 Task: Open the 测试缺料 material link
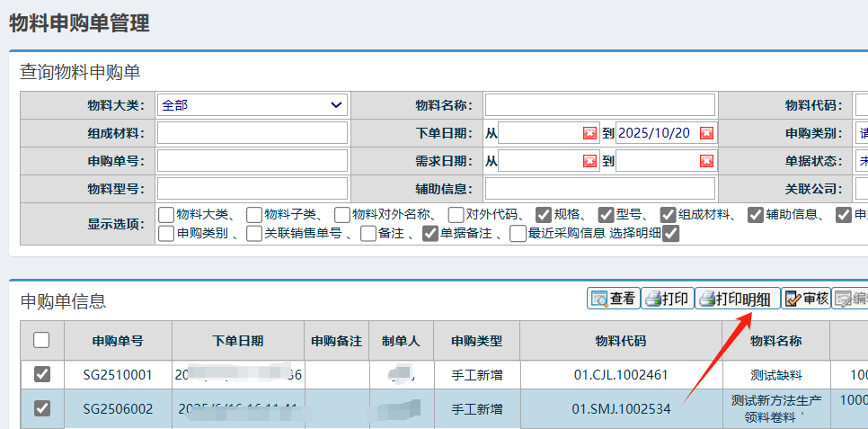776,375
